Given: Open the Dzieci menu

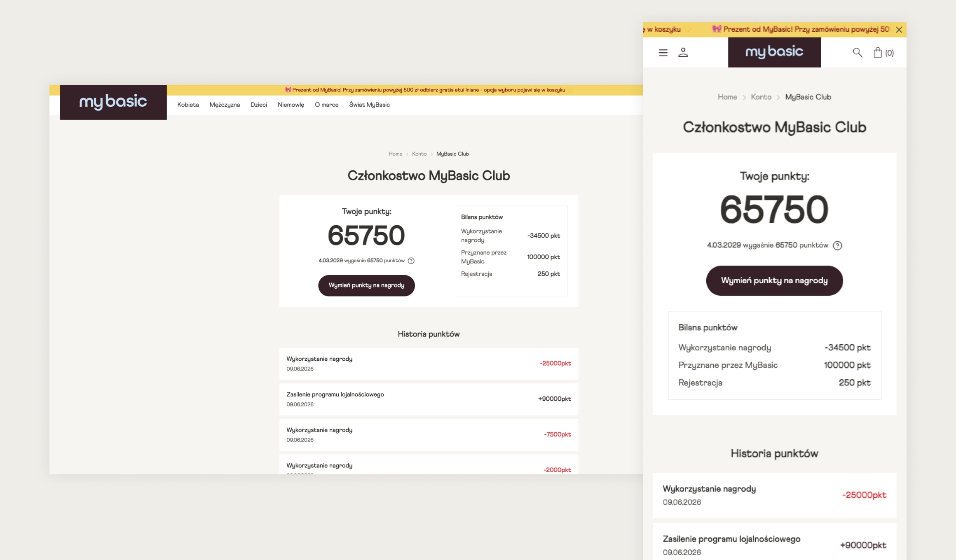Looking at the screenshot, I should click(259, 105).
